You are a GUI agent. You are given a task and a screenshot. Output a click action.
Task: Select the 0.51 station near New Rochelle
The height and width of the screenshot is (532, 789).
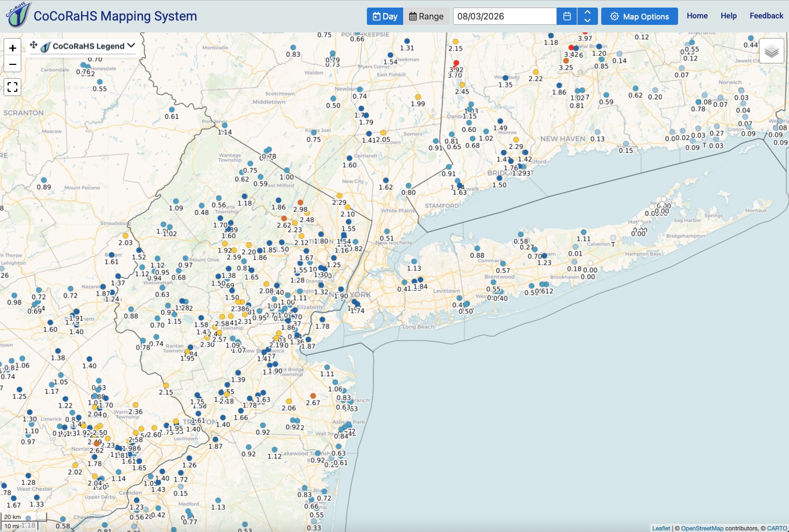pyautogui.click(x=386, y=231)
